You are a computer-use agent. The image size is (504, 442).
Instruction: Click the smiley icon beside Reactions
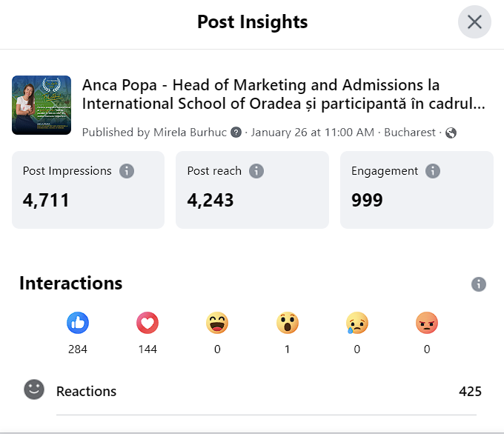[x=34, y=389]
